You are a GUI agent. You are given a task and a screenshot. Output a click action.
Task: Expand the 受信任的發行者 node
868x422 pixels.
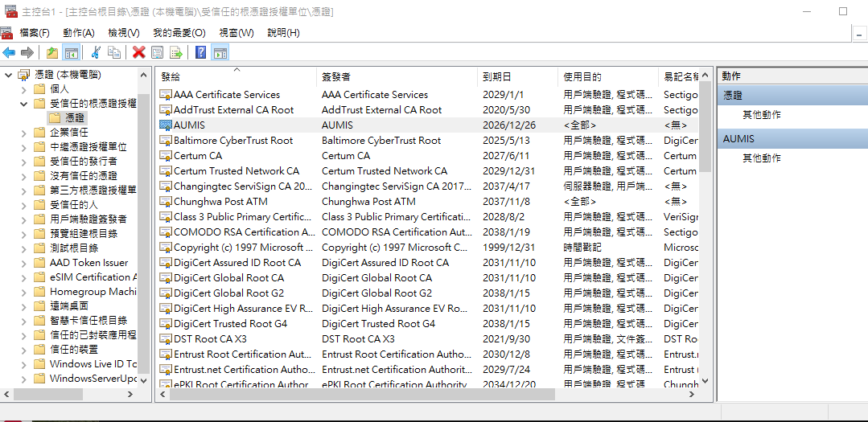(23, 162)
